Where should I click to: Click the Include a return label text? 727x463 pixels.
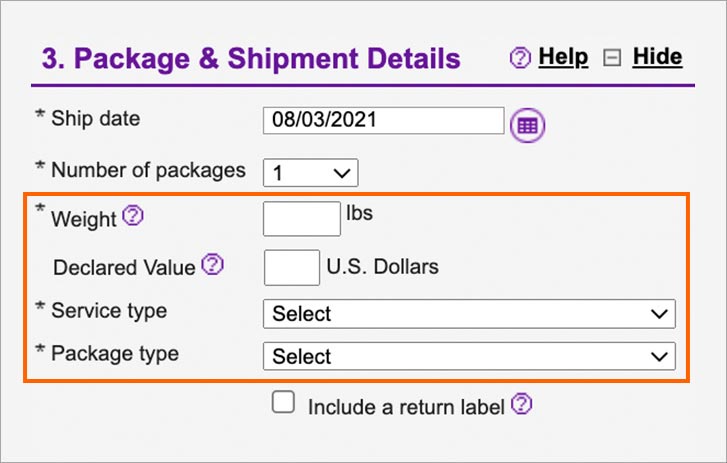[x=406, y=407]
